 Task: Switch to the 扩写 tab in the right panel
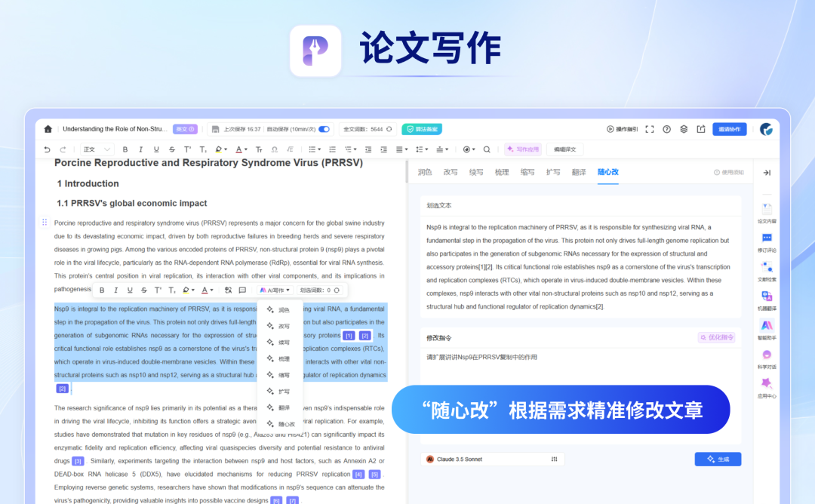coord(553,173)
